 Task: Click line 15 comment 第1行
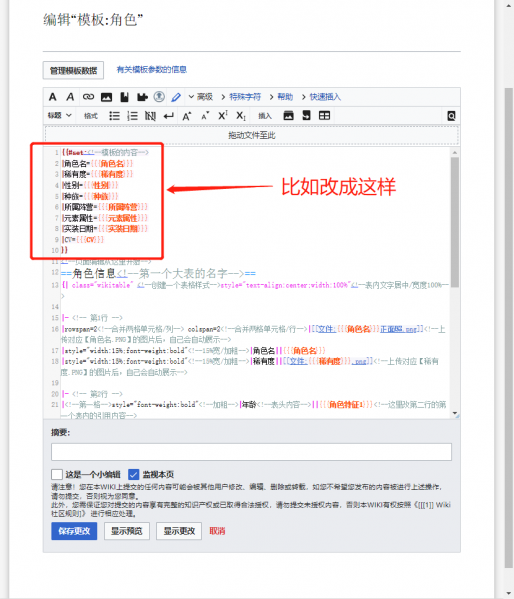(x=97, y=318)
